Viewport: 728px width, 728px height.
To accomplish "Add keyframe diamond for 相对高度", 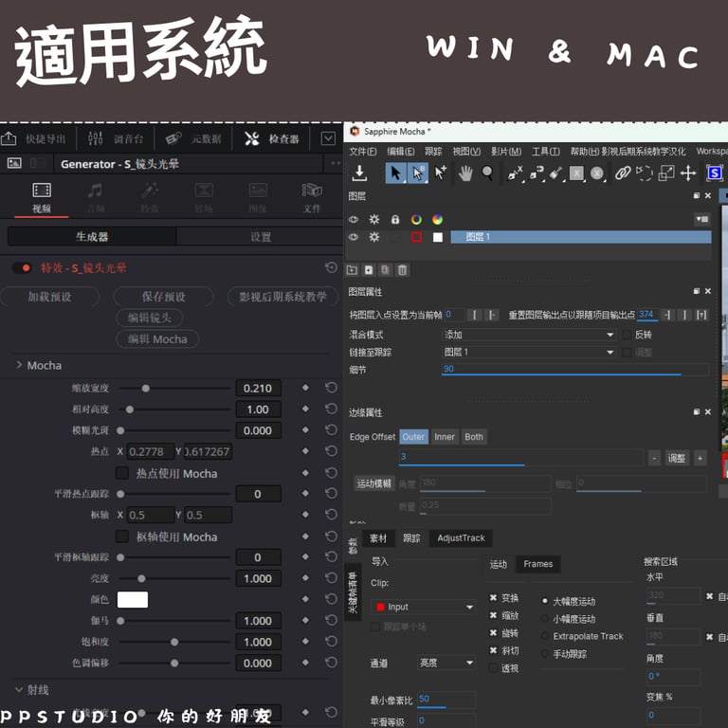I will 305,409.
